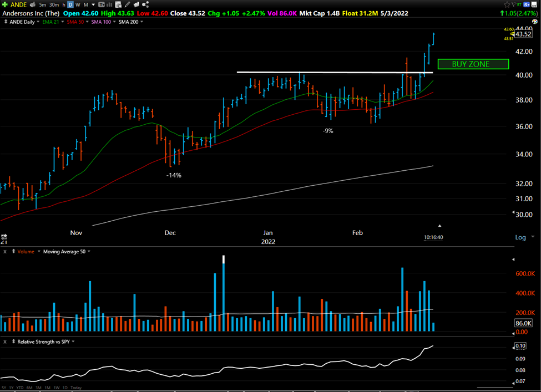Image resolution: width=541 pixels, height=392 pixels.
Task: Expand the Relative Strength vs SPY dropdown
Action: pos(73,342)
